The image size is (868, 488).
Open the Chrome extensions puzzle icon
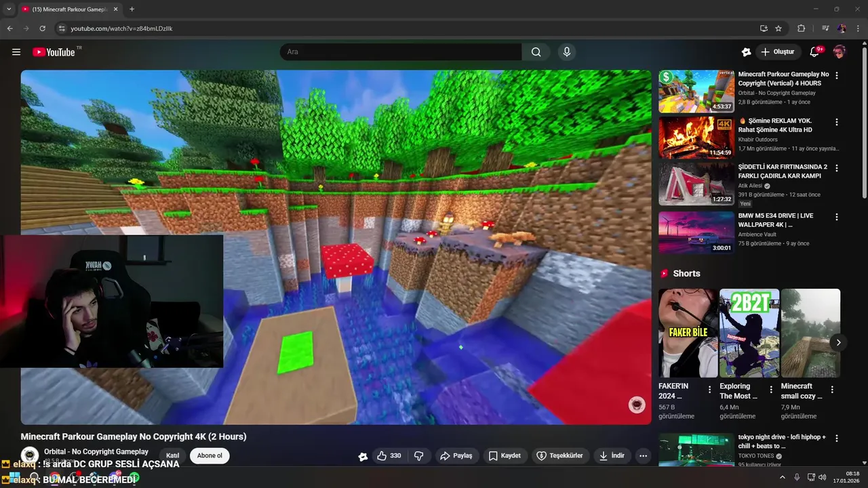[801, 28]
